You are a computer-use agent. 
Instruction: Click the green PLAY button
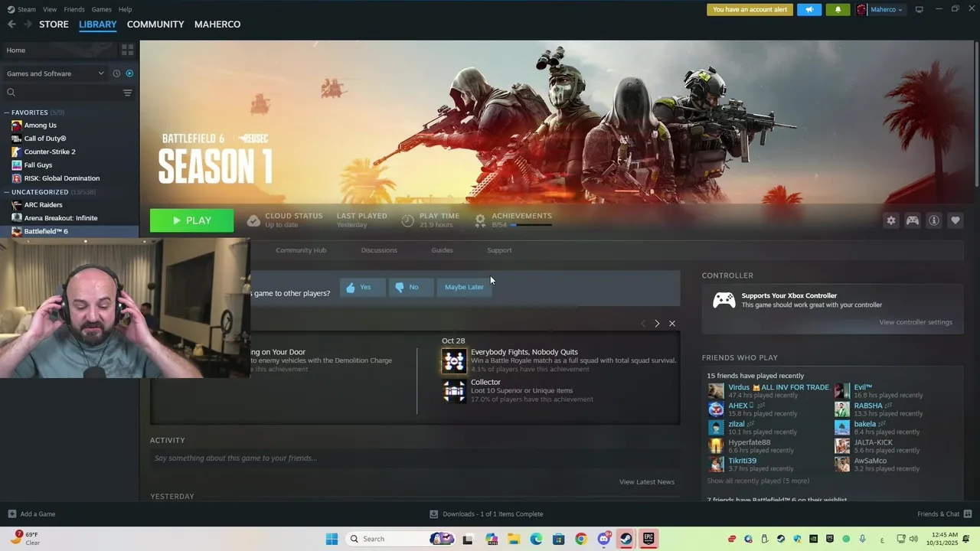click(192, 220)
